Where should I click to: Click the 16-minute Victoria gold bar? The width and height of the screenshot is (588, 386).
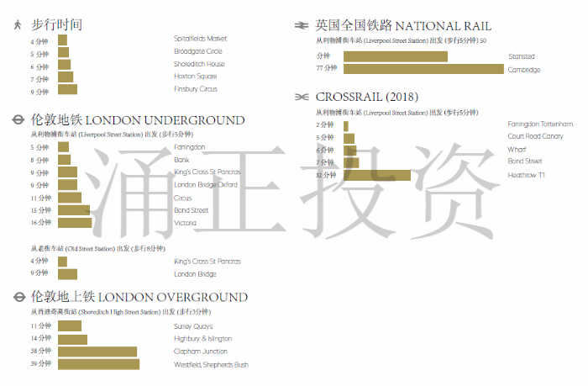pyautogui.click(x=75, y=223)
